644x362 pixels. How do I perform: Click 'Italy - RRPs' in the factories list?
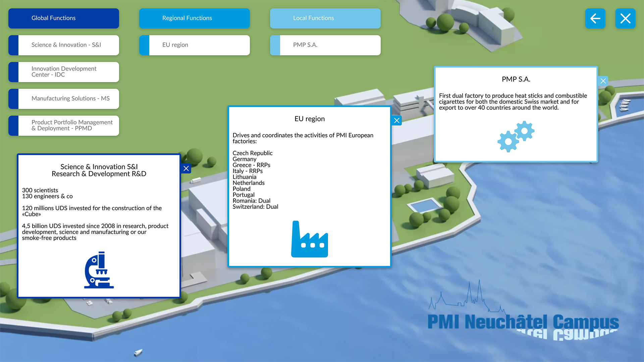pyautogui.click(x=248, y=171)
